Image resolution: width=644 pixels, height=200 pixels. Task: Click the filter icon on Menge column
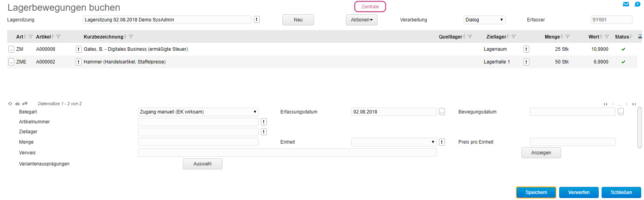[568, 37]
